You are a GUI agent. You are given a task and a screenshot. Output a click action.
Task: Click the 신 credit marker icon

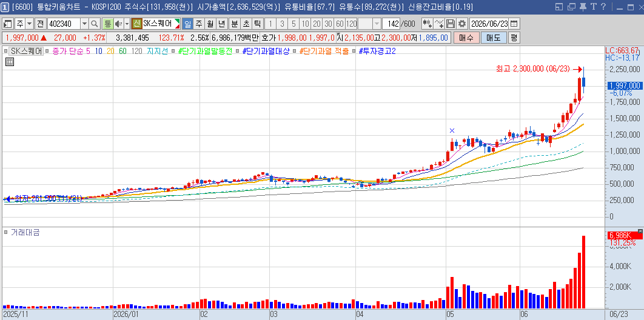point(137,24)
